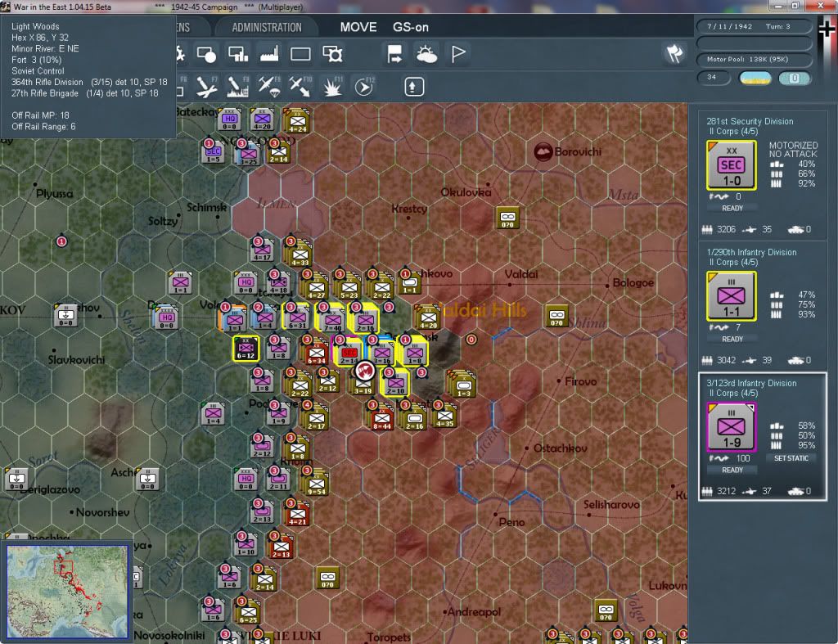Click the Slavkovichi town label

click(76, 360)
